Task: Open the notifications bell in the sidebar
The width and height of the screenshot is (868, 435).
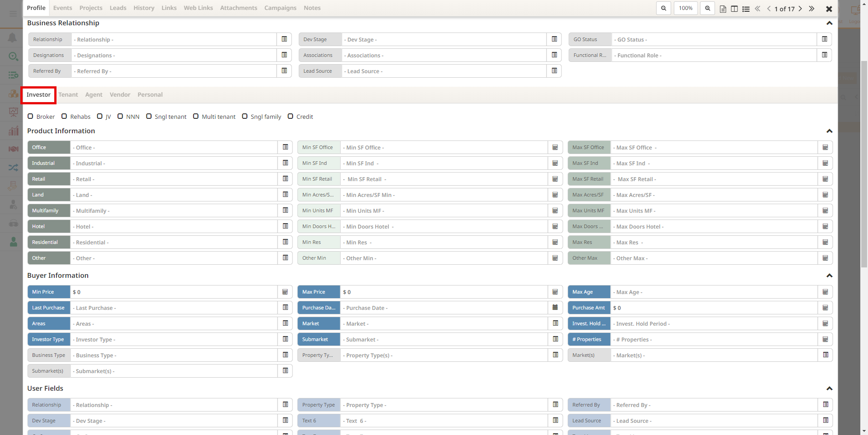Action: coord(13,37)
